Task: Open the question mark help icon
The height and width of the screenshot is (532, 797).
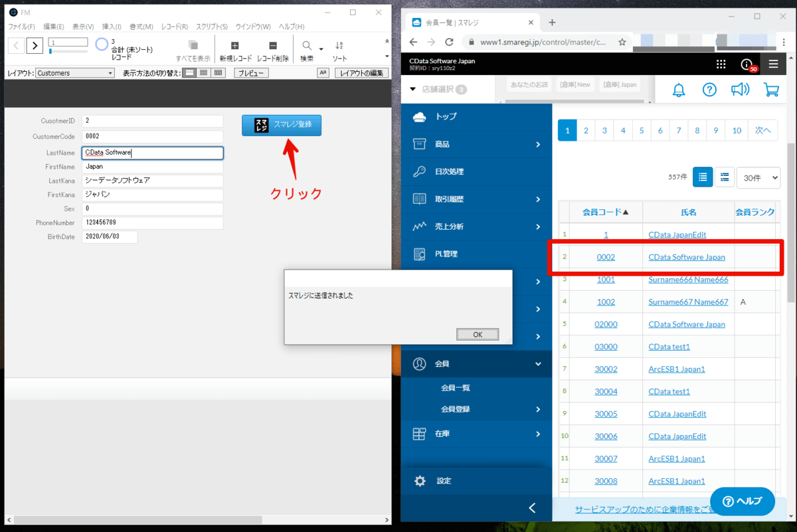Action: [709, 90]
